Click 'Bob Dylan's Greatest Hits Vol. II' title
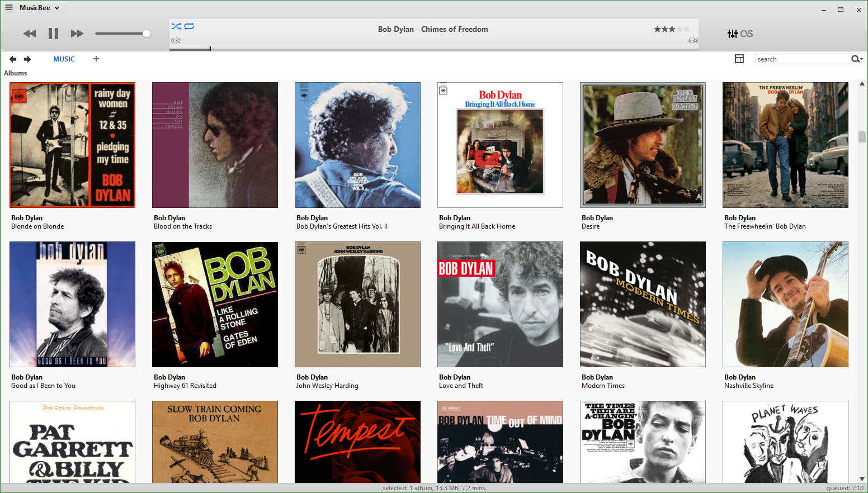868x493 pixels. tap(342, 226)
